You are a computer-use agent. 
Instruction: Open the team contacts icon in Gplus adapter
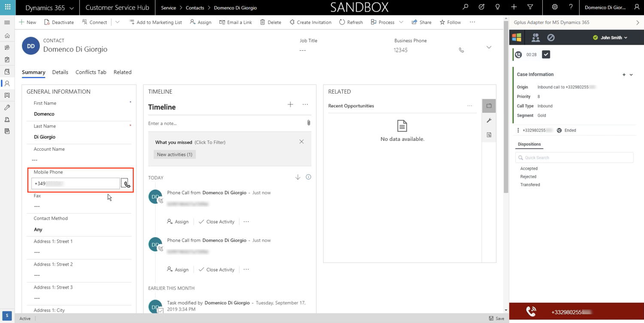pos(535,37)
